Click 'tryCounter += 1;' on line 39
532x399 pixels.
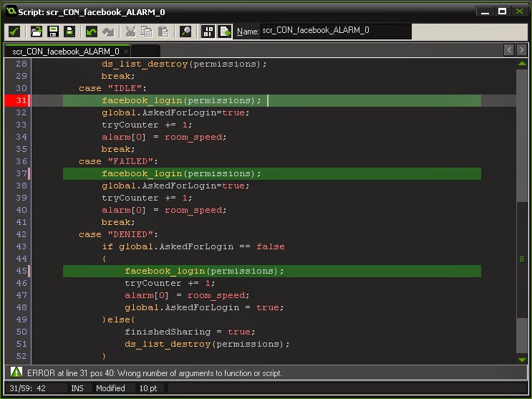coord(147,198)
